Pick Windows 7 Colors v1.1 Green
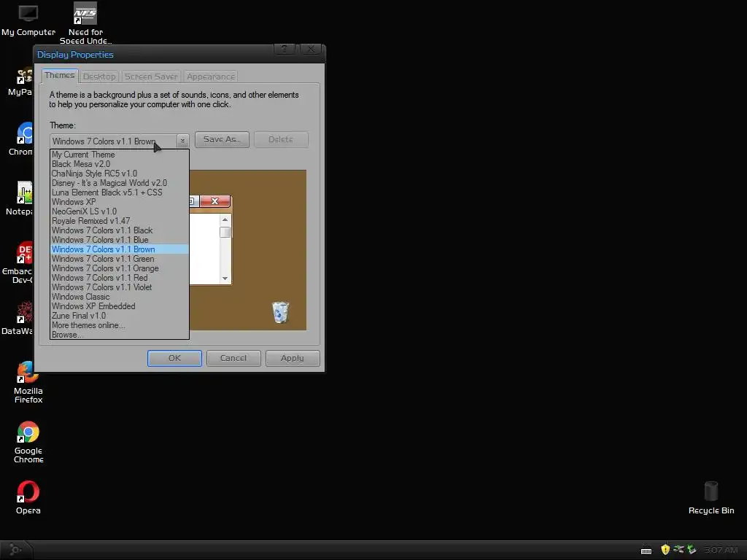The height and width of the screenshot is (560, 747). coord(120,259)
